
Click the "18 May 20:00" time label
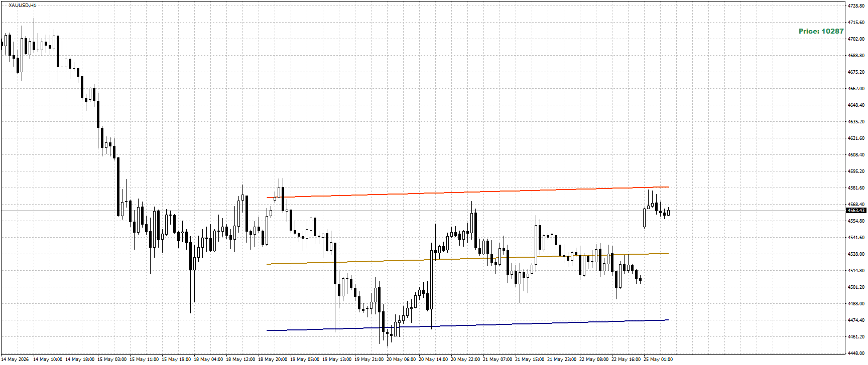point(273,359)
